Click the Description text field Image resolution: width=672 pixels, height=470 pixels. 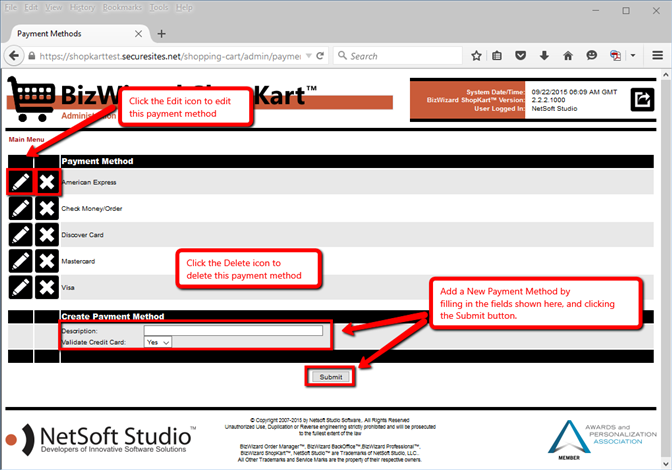pyautogui.click(x=234, y=330)
